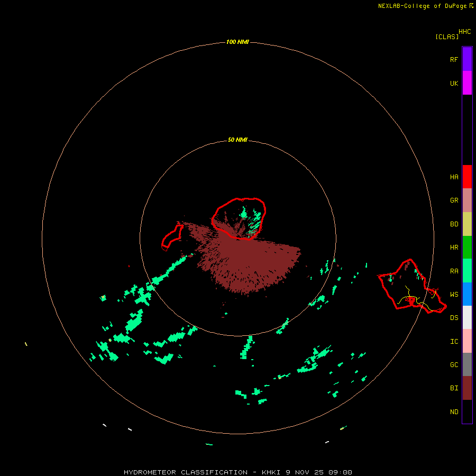Click the WS legend label
The image size is (476, 476).
(x=454, y=295)
